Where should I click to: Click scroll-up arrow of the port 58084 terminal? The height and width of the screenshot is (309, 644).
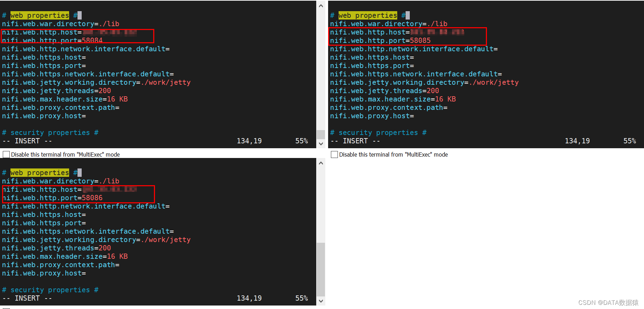[321, 6]
